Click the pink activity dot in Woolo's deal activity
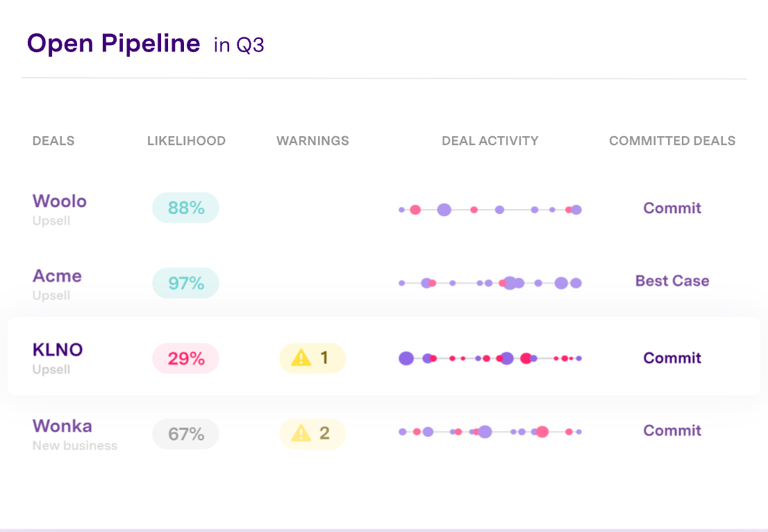Screen dimensions: 768x532 point(415,208)
